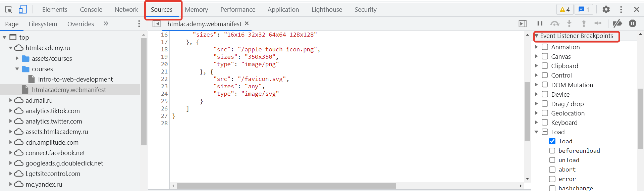
Task: Enable the beforeunload event breakpoint
Action: (552, 151)
